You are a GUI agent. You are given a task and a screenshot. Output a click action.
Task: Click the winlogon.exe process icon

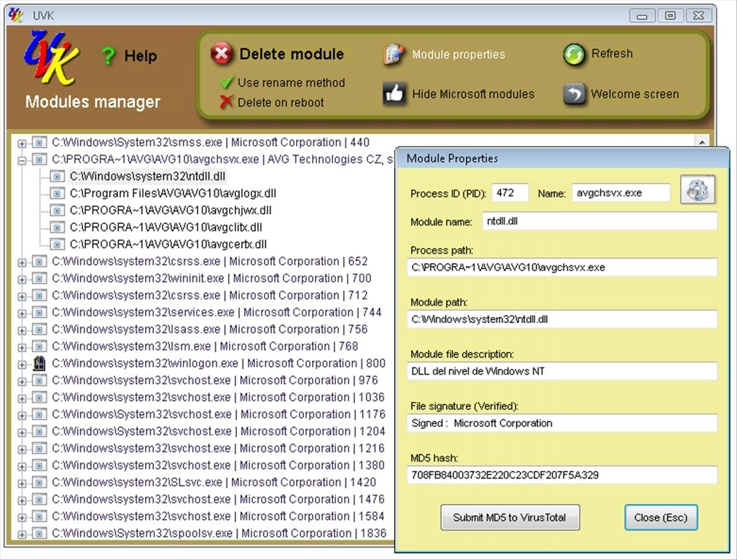click(x=39, y=363)
